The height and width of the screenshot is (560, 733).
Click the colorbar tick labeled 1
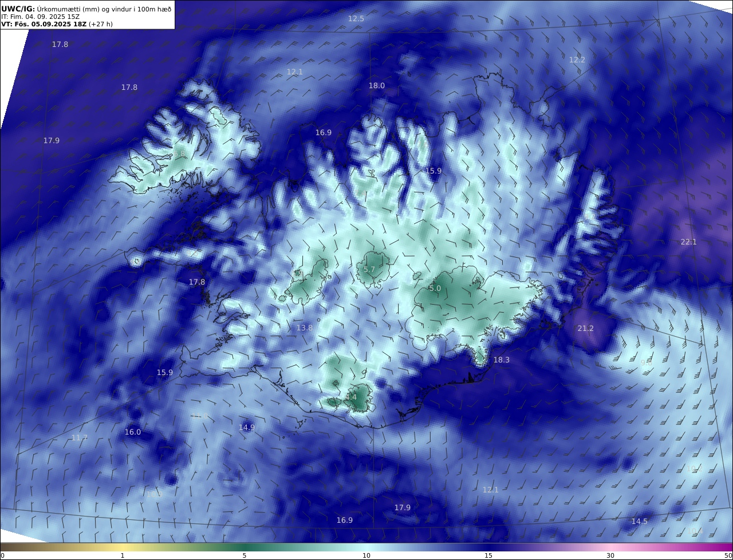[x=123, y=555]
